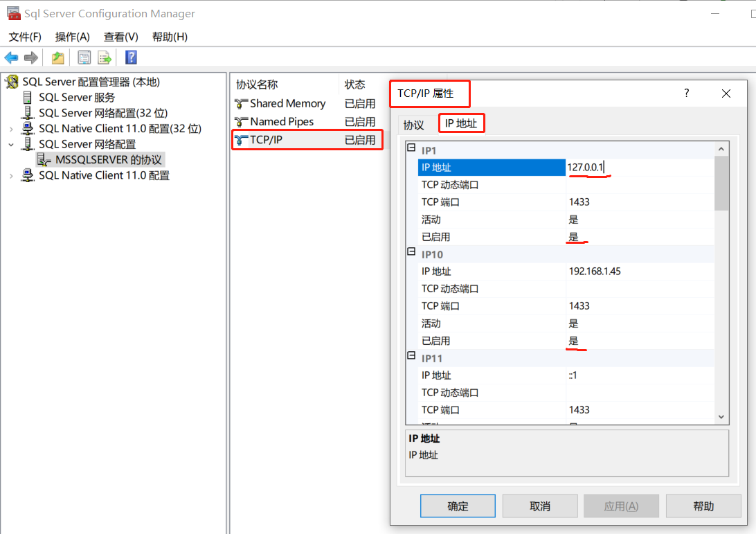Click the Forward arrow toolbar icon
The height and width of the screenshot is (534, 756).
click(31, 57)
